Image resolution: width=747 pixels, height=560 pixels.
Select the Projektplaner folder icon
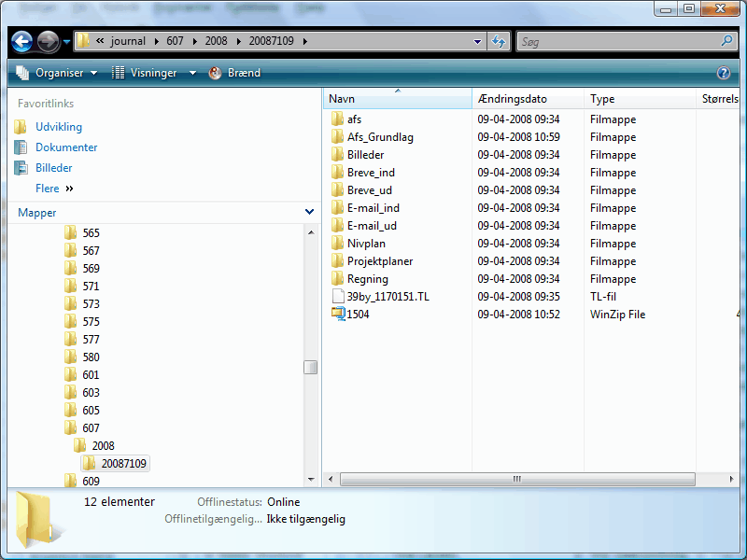pyautogui.click(x=337, y=260)
